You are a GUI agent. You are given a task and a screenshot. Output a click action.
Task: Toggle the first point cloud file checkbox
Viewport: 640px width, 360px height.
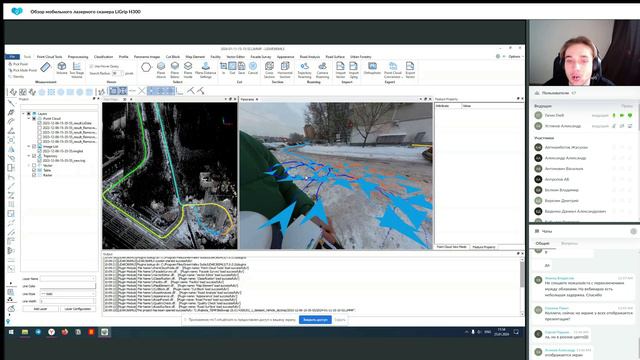pos(40,123)
